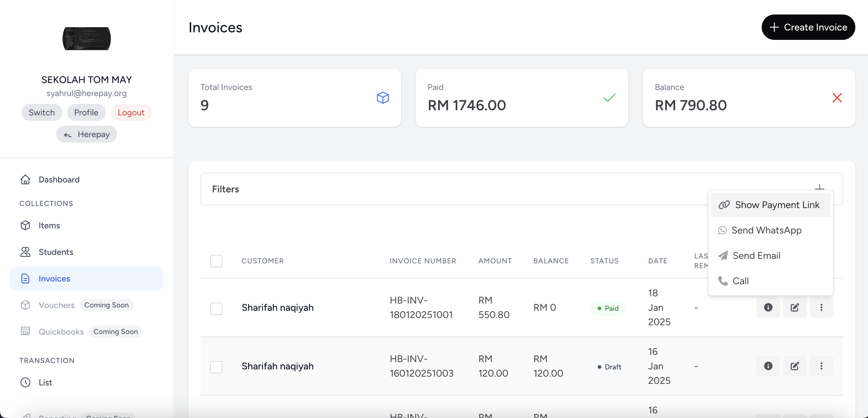Select Send WhatsApp from the menu
This screenshot has width=868, height=418.
767,230
